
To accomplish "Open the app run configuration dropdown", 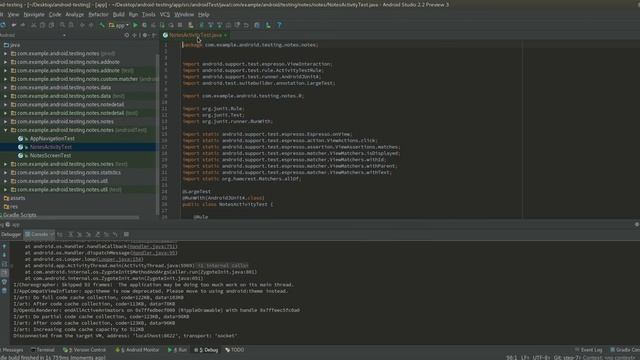I will click(x=119, y=25).
